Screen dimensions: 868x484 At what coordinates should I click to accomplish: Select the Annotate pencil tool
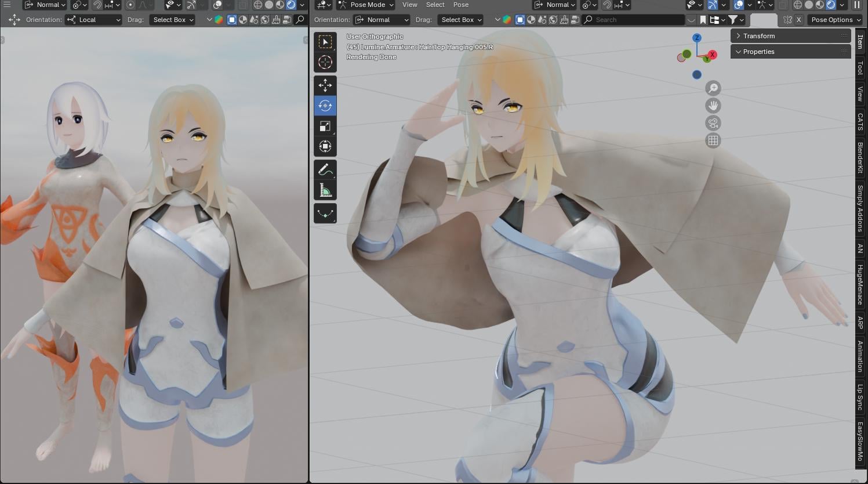point(325,169)
